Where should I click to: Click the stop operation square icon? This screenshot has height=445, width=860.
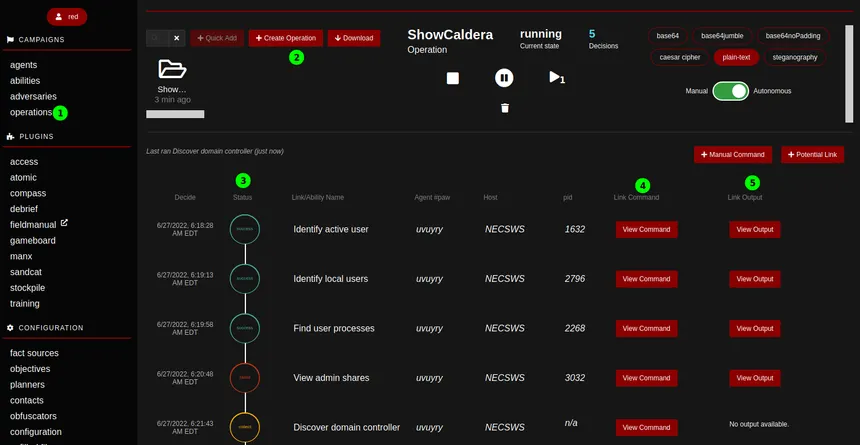(452, 78)
